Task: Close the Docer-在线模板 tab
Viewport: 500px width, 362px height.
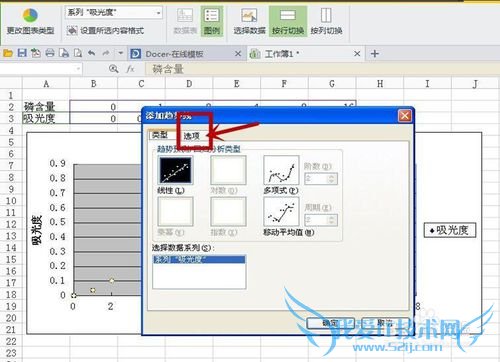Action: tap(238, 54)
